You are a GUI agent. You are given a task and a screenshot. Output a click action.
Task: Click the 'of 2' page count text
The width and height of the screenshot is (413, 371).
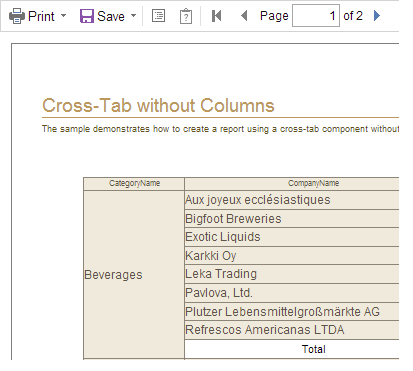point(353,16)
